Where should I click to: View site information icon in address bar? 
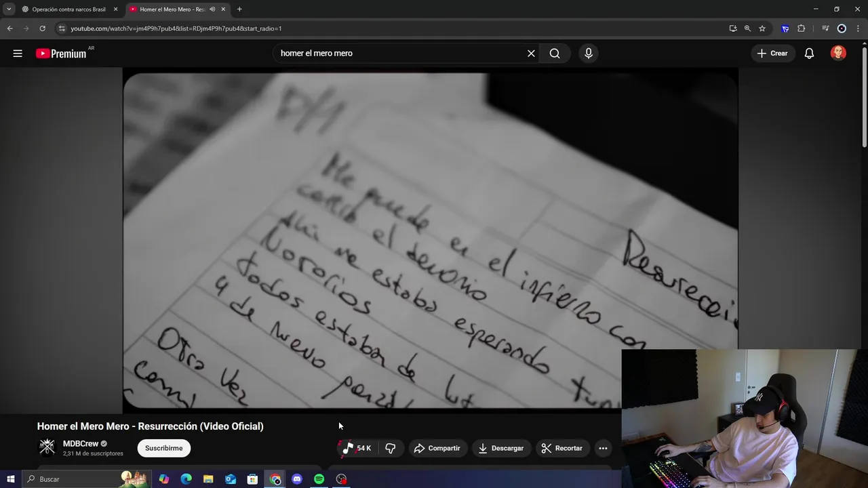coord(62,28)
